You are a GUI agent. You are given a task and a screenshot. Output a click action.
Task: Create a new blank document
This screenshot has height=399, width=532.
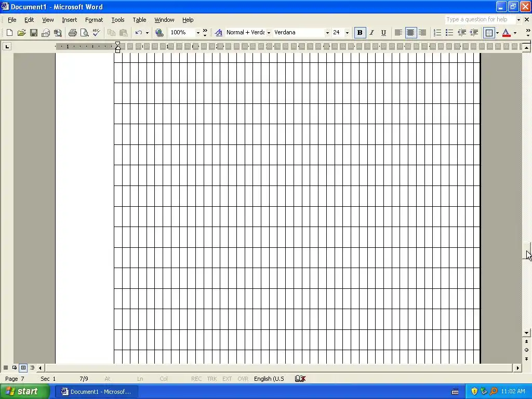click(9, 33)
